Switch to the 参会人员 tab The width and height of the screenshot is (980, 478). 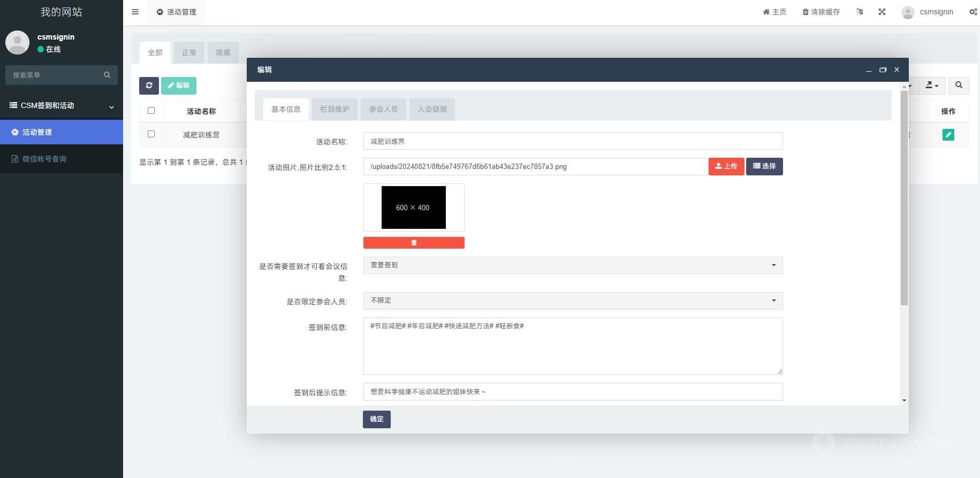tap(383, 109)
